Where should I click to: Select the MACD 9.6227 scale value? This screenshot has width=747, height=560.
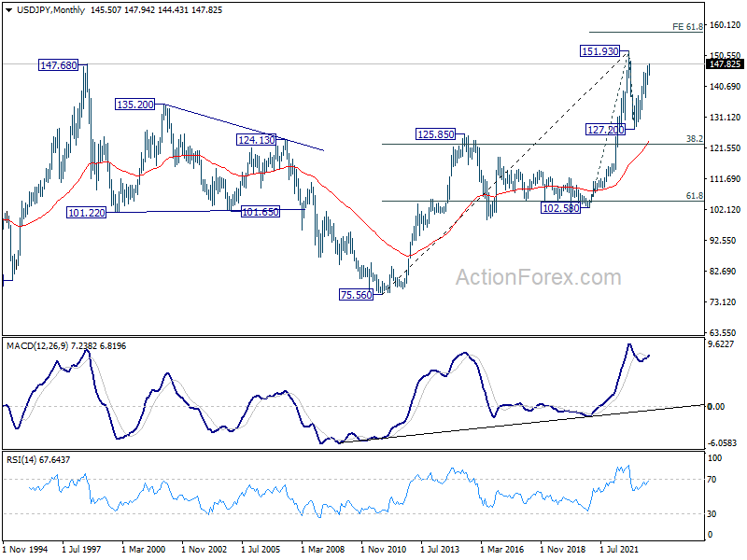click(721, 343)
